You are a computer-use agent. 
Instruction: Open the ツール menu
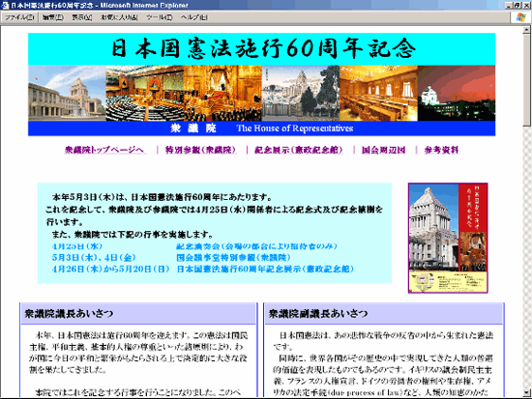160,17
